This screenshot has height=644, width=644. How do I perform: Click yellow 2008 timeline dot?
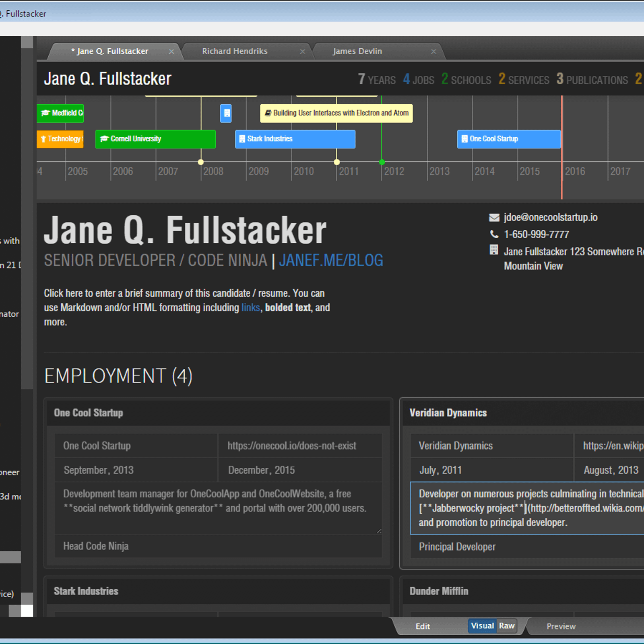(201, 162)
